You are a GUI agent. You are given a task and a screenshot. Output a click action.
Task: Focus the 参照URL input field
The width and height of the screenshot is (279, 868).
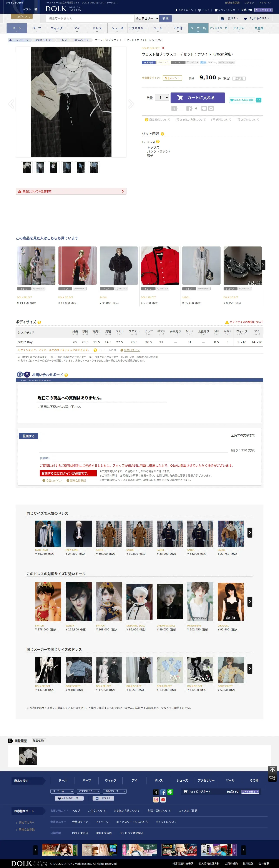tap(140, 458)
